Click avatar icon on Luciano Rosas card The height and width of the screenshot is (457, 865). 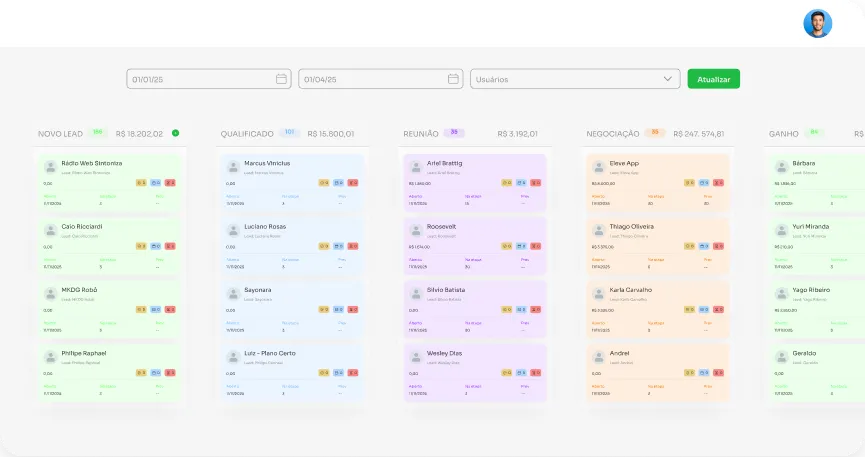[x=233, y=229]
